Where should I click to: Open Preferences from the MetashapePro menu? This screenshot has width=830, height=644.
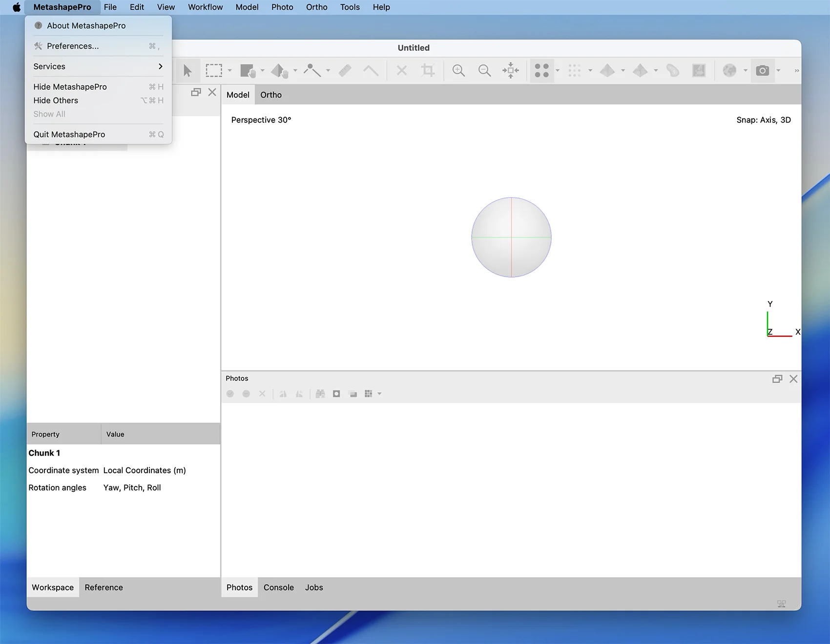click(x=73, y=46)
